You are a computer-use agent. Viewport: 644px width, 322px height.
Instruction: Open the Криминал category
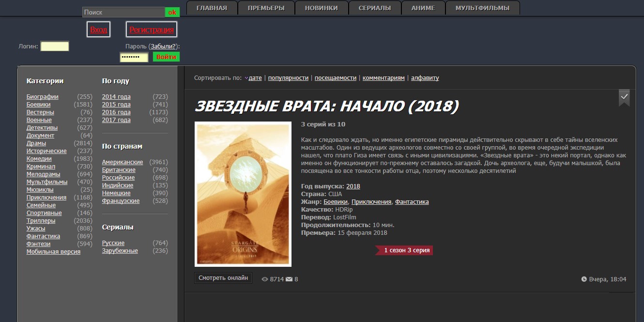[x=41, y=167]
